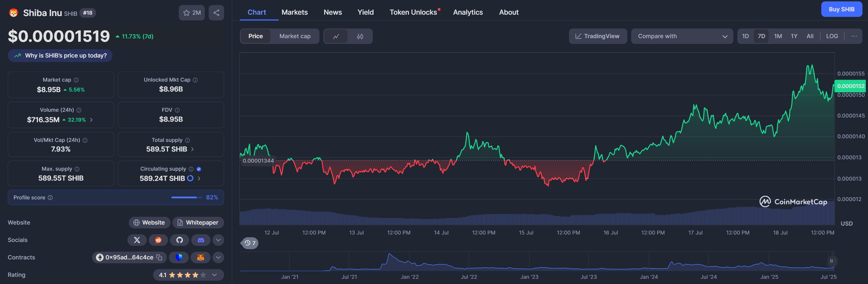
Task: Open the X (Twitter) social link
Action: pos(137,240)
